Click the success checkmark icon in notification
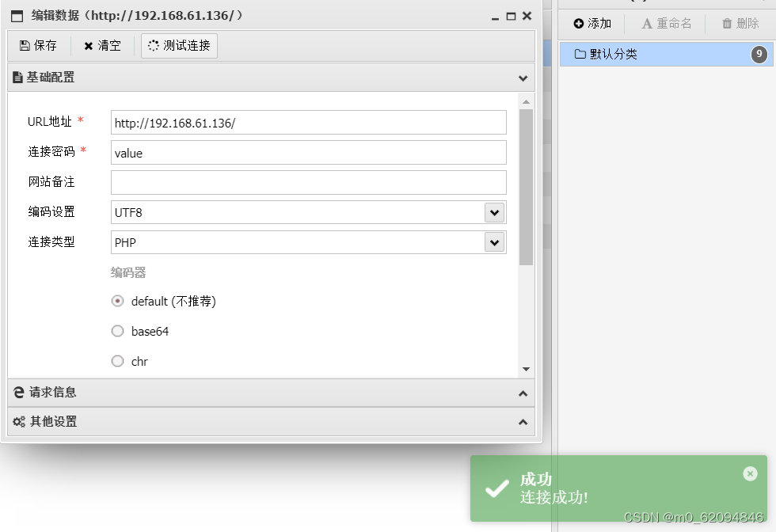The image size is (776, 532). coord(497,488)
